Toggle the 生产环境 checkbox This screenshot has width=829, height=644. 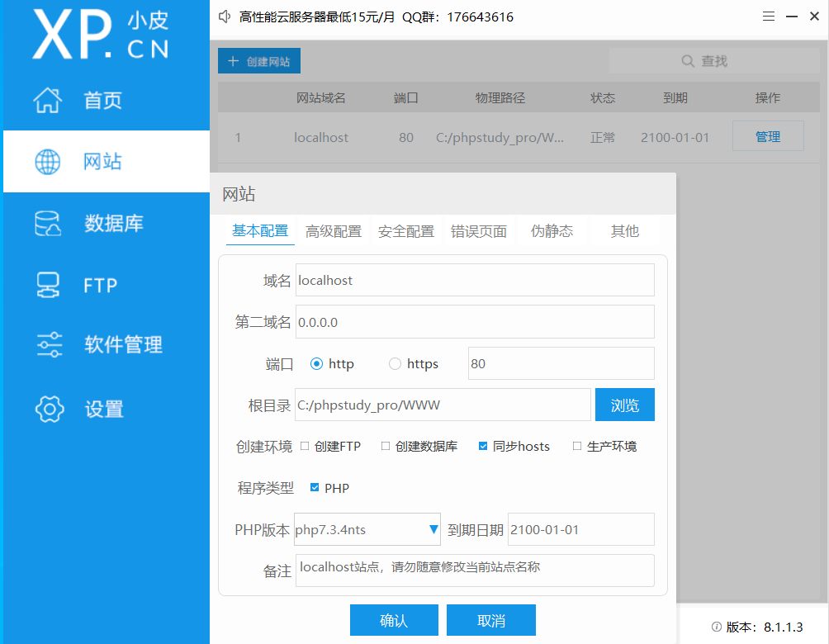(576, 446)
